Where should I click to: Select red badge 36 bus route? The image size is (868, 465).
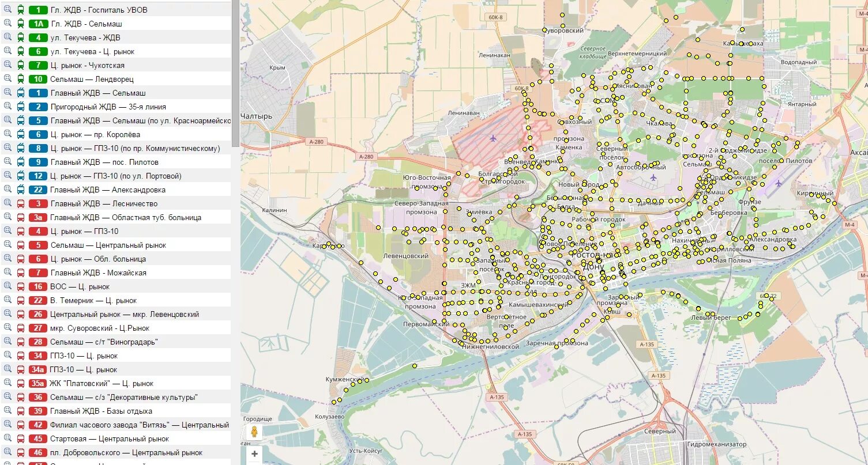[x=38, y=397]
